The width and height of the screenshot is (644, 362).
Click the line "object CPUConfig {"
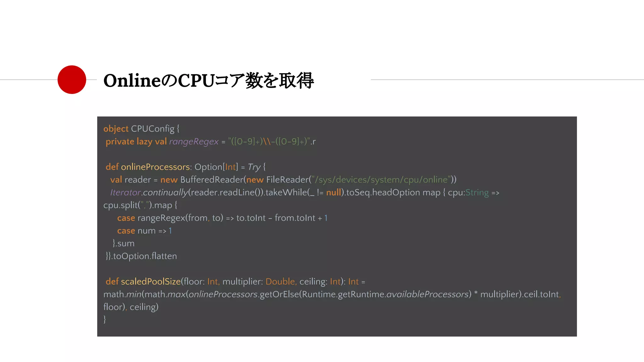pos(141,129)
